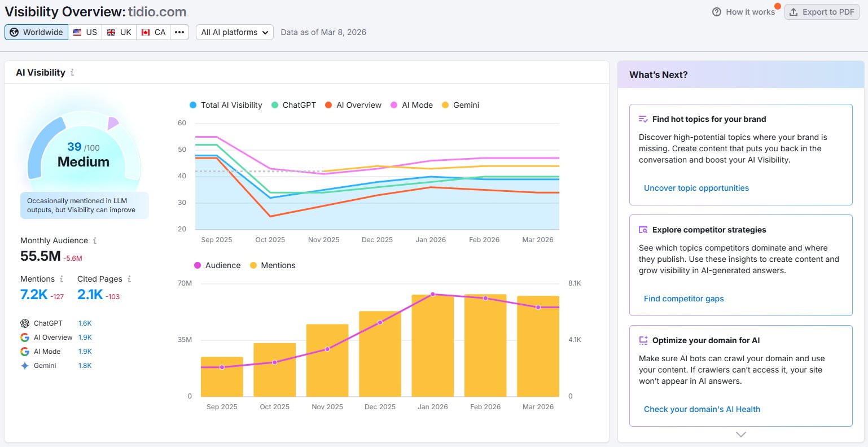Click the Monthly Audience 55.5M value
Image resolution: width=868 pixels, height=447 pixels.
[x=41, y=256]
